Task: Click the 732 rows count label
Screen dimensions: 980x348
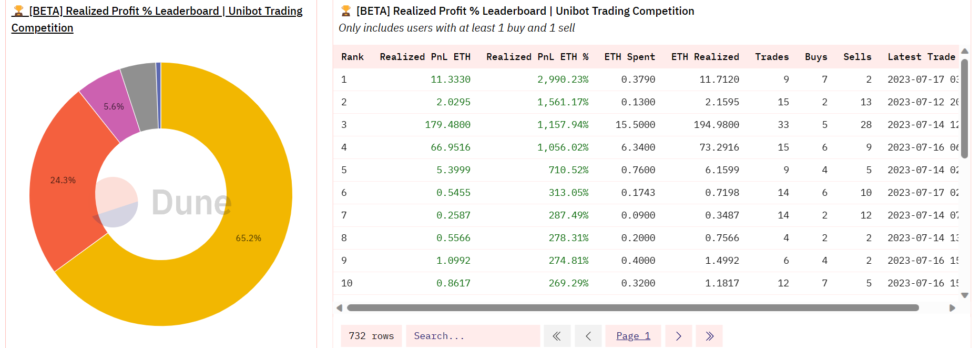Action: pyautogui.click(x=371, y=336)
